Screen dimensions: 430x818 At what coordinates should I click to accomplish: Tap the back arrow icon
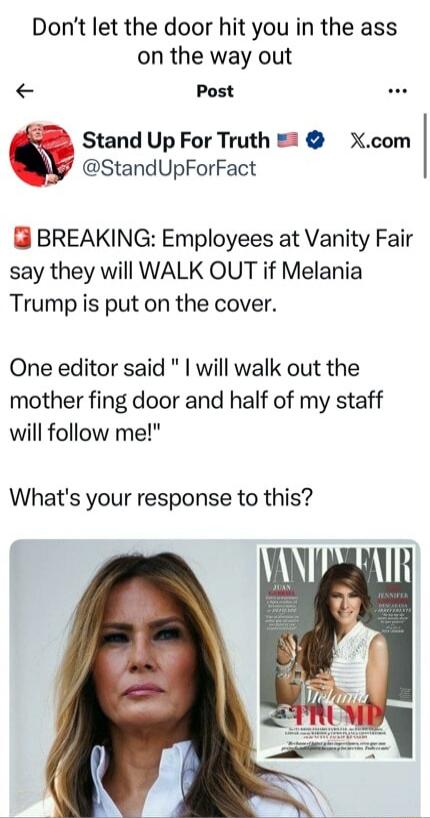pyautogui.click(x=25, y=92)
